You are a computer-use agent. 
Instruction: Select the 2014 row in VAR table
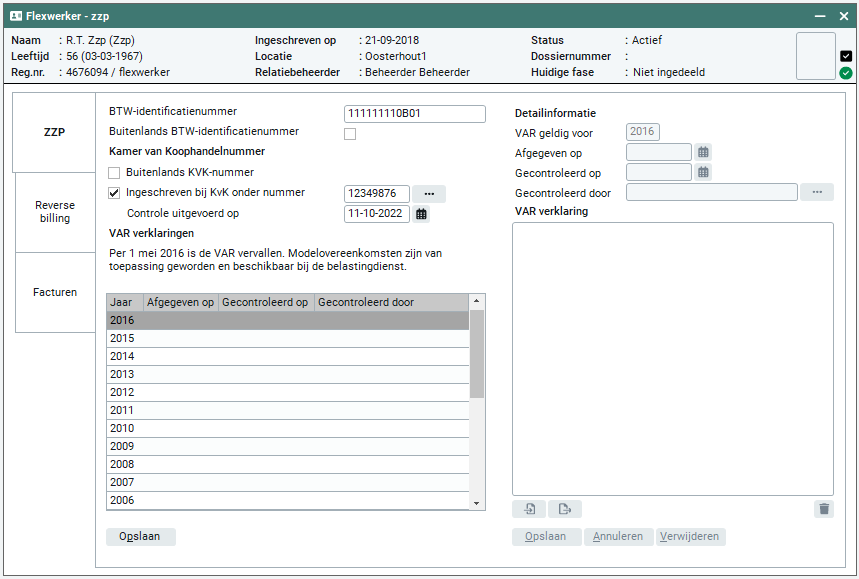pyautogui.click(x=288, y=357)
